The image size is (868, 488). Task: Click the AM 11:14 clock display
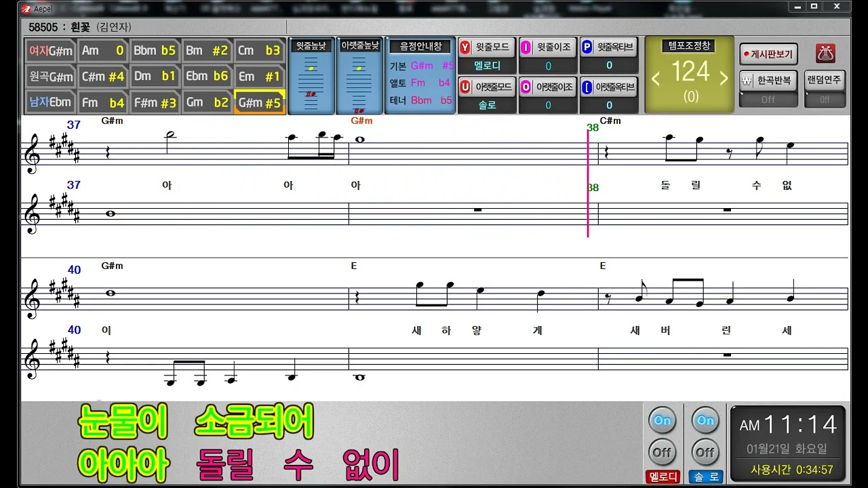coord(788,425)
